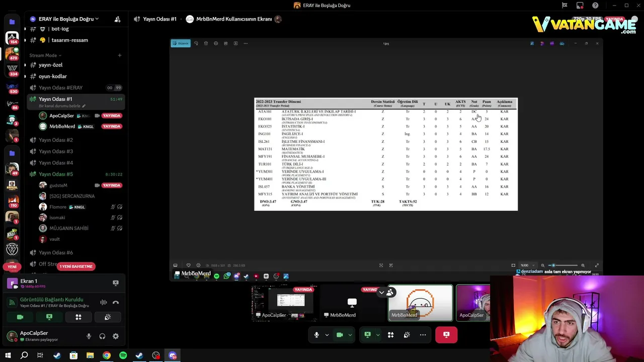The height and width of the screenshot is (362, 644).
Task: Edit channel status pencil under Yayın Odası #1
Action: click(x=84, y=106)
